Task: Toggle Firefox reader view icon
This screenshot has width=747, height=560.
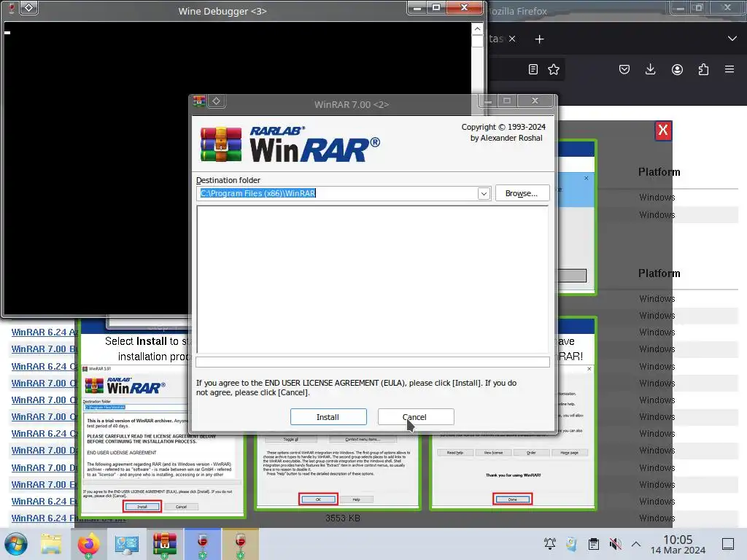Action: [x=533, y=69]
